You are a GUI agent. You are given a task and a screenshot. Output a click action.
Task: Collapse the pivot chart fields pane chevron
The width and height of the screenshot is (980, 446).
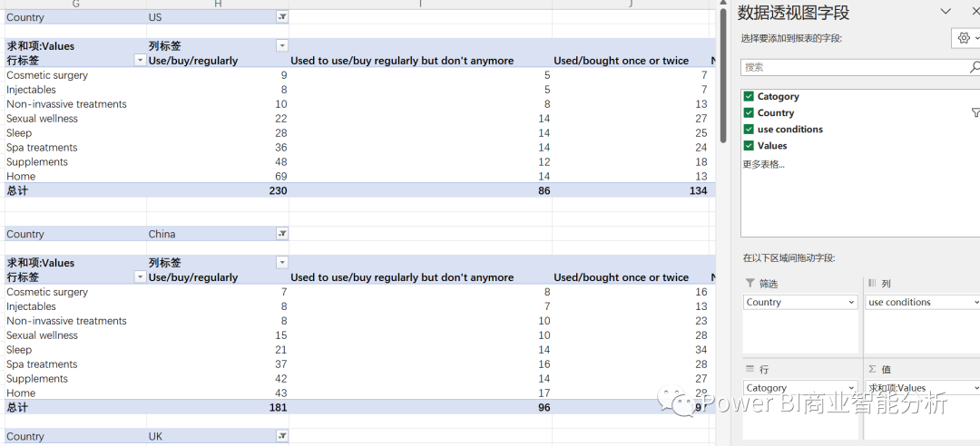tap(946, 11)
